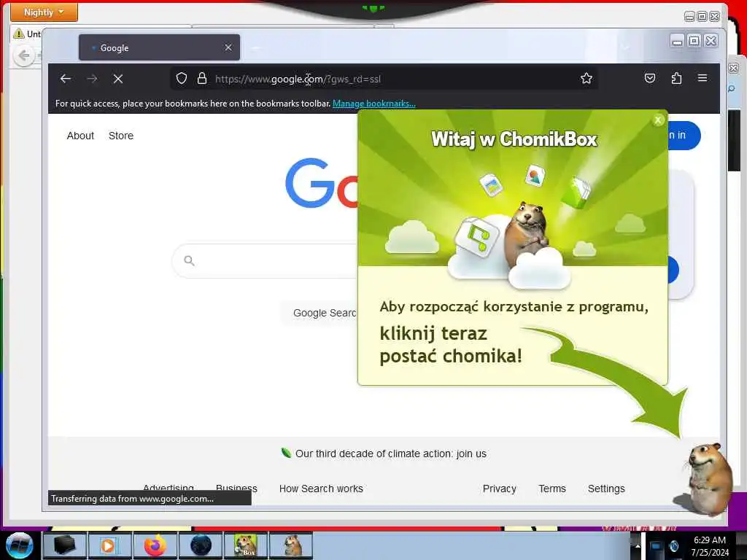The width and height of the screenshot is (747, 560).
Task: Click the monitor icon in system tray
Action: coord(657,546)
